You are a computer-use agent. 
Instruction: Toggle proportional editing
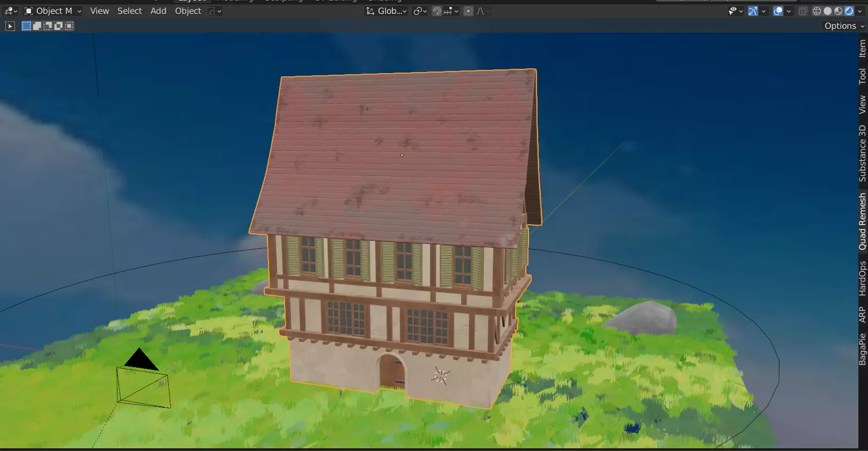click(x=468, y=11)
